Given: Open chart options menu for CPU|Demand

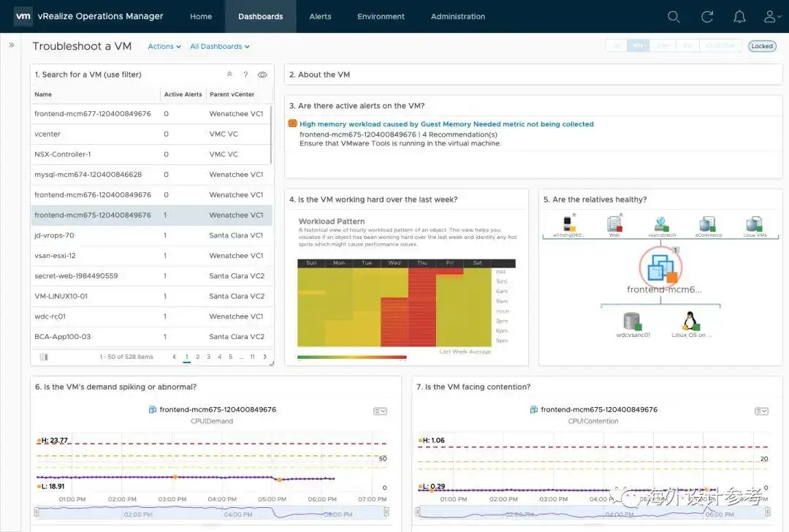Looking at the screenshot, I should click(380, 411).
